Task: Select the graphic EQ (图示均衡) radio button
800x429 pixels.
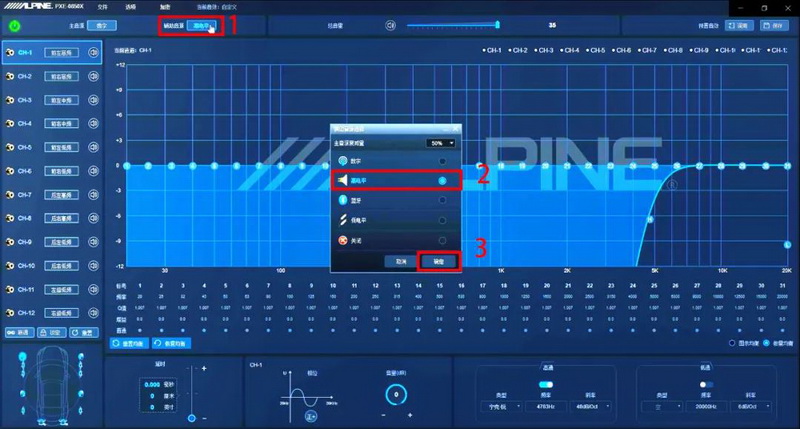Action: point(732,343)
